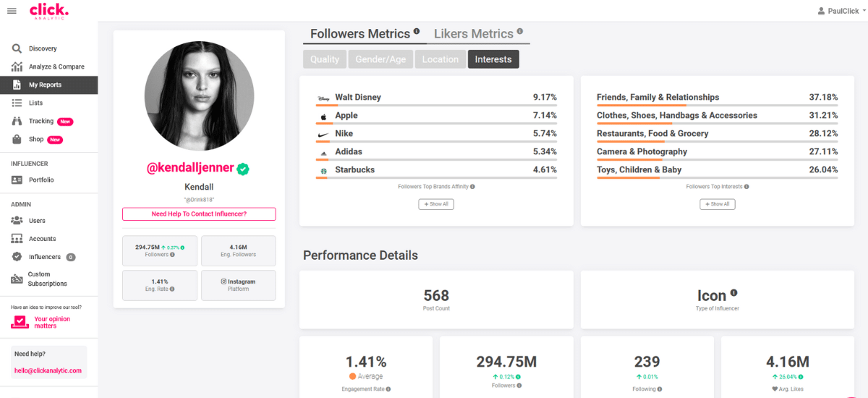Expand interests list with Show All
This screenshot has height=398, width=868.
718,204
